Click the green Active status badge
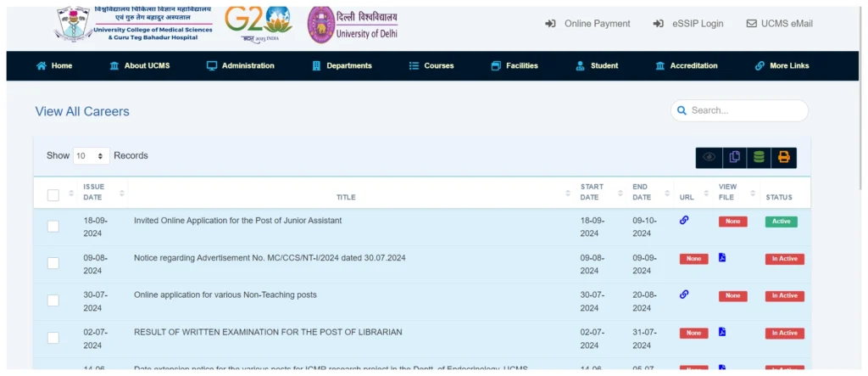This screenshot has height=376, width=868. [x=781, y=222]
